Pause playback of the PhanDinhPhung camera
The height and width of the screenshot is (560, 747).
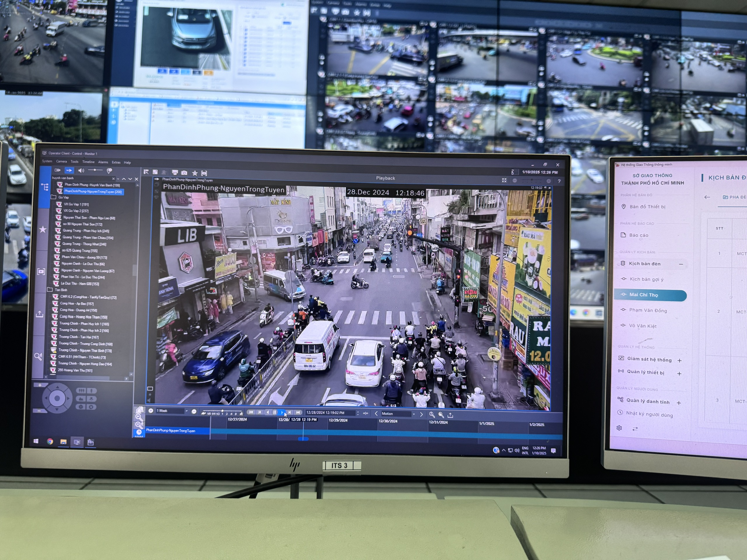coord(275,412)
